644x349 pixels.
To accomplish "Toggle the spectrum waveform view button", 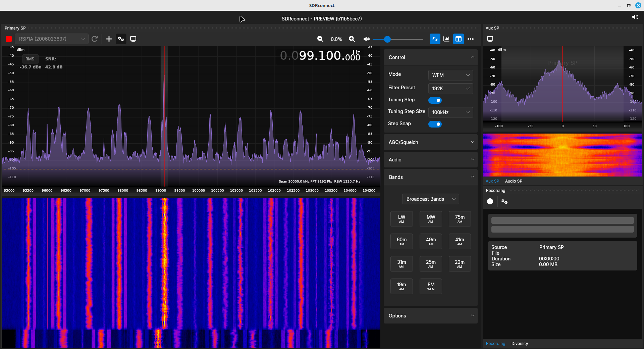I will click(x=435, y=39).
